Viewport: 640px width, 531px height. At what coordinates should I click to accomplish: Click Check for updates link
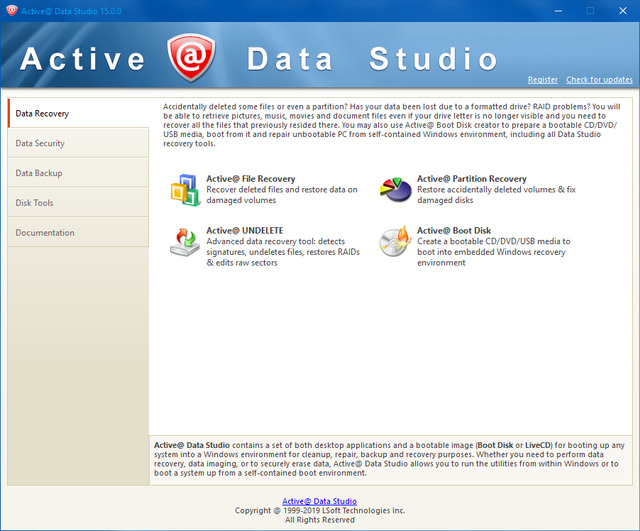point(599,80)
